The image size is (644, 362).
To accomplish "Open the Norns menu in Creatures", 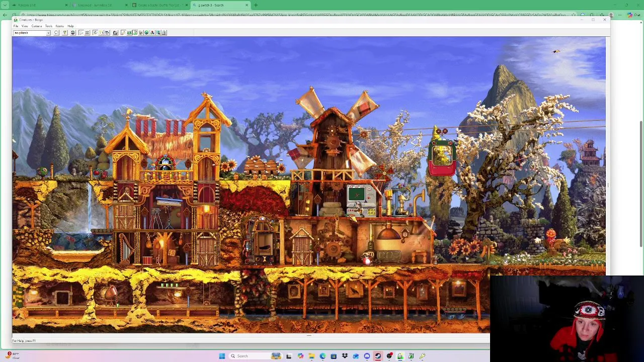I will (60, 26).
